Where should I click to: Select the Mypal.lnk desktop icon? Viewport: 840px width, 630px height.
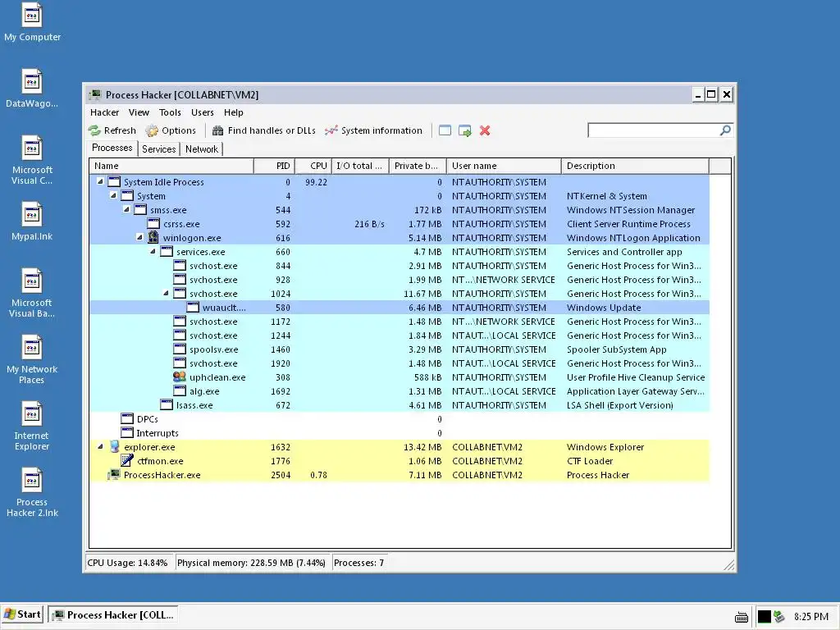32,221
